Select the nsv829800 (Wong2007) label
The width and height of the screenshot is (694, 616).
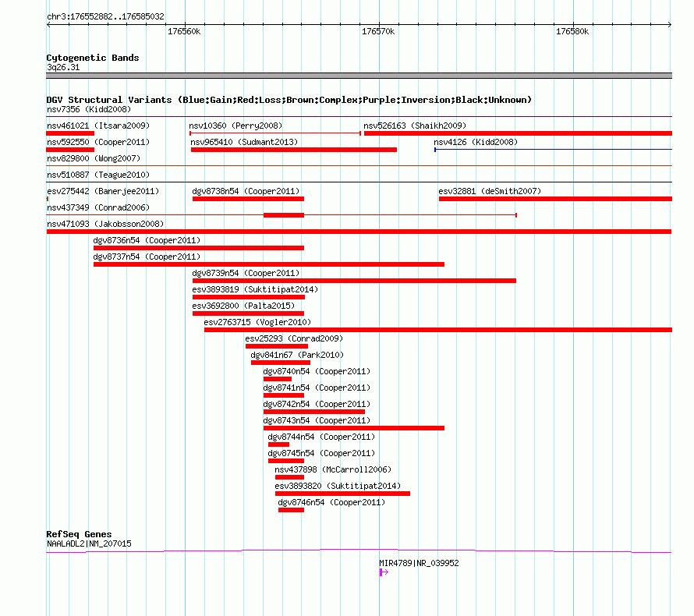(94, 158)
